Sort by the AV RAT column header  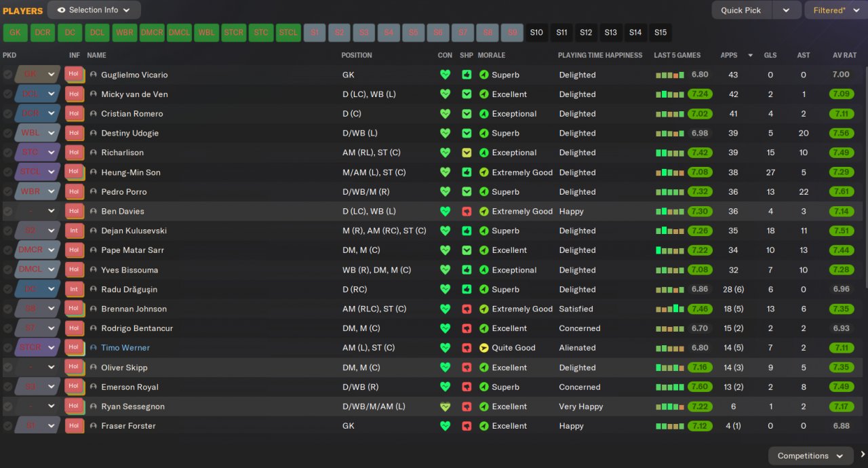[x=846, y=55]
